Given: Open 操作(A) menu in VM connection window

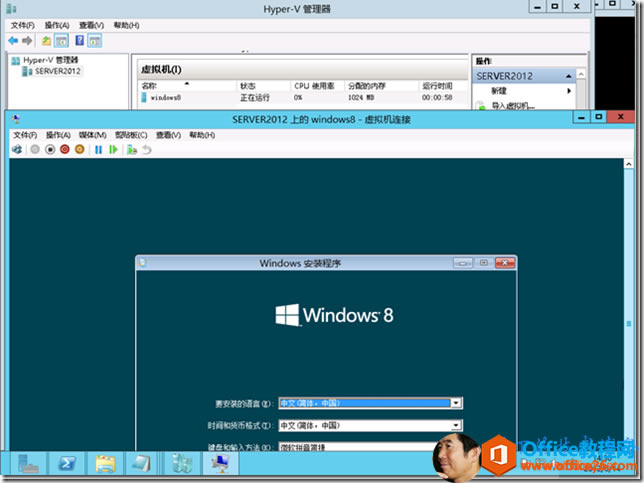Looking at the screenshot, I should click(x=58, y=135).
